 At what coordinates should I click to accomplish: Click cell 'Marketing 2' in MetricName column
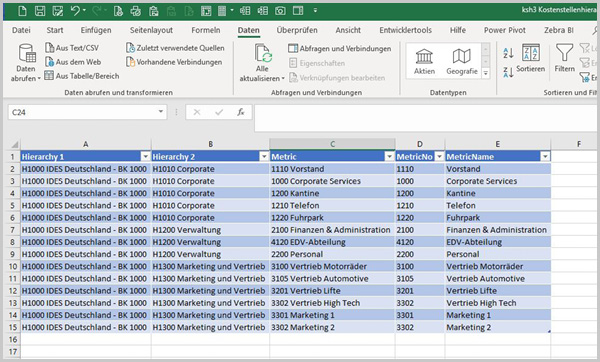tap(498, 327)
